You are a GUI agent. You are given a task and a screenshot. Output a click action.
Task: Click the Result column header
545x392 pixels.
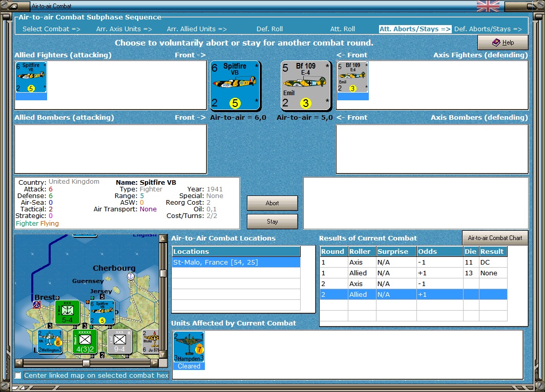493,251
